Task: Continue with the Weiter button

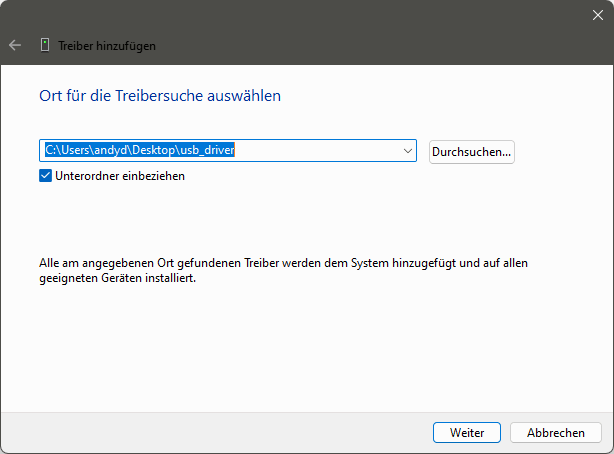Action: click(x=467, y=432)
